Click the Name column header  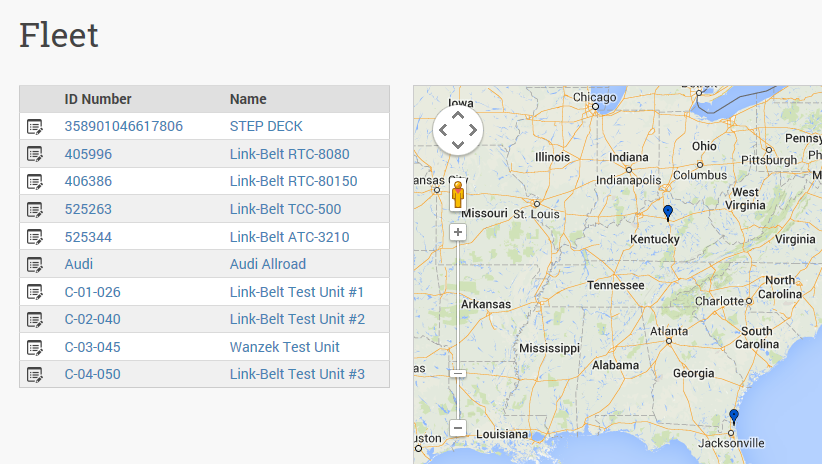pyautogui.click(x=248, y=99)
